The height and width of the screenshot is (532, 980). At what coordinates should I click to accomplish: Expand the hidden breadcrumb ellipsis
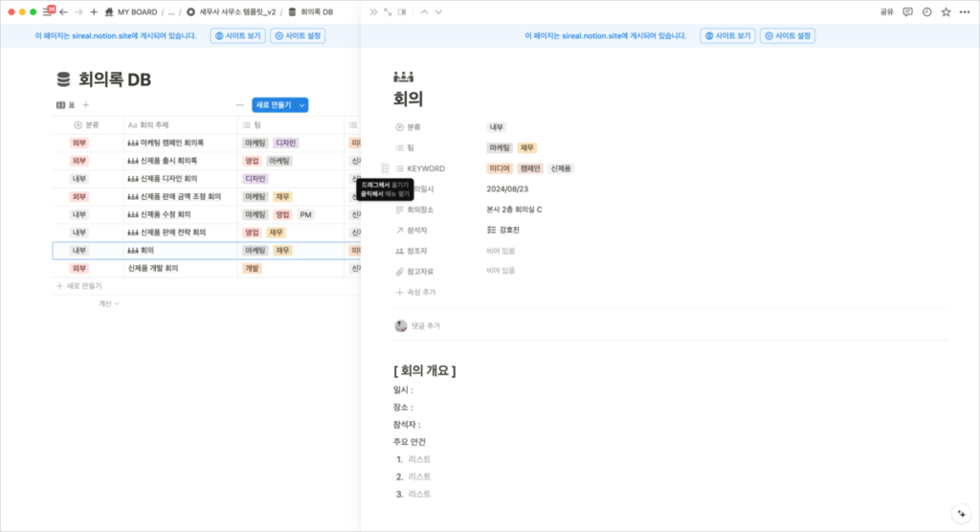(x=171, y=11)
